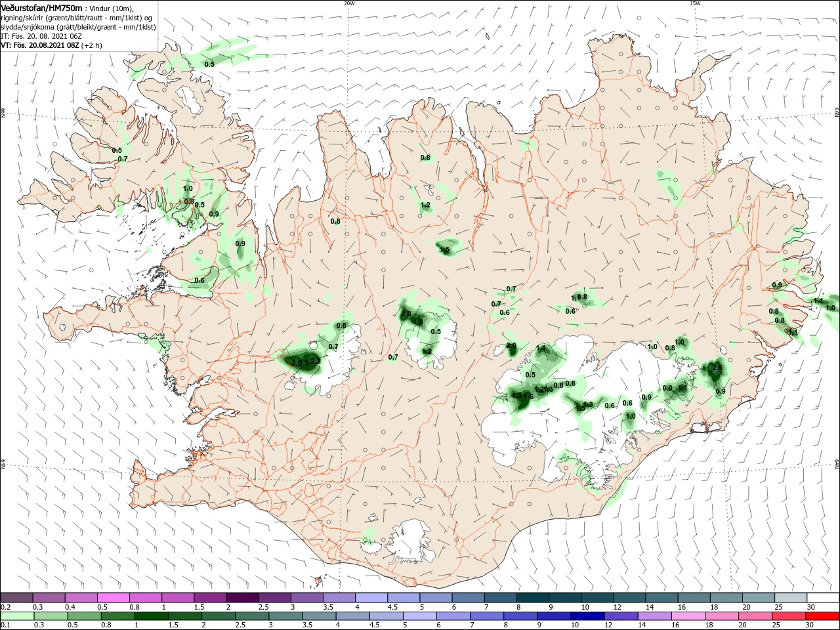The height and width of the screenshot is (630, 840).
Task: Click the 1.5 value on the dark green northern cell
Action: coord(445,250)
